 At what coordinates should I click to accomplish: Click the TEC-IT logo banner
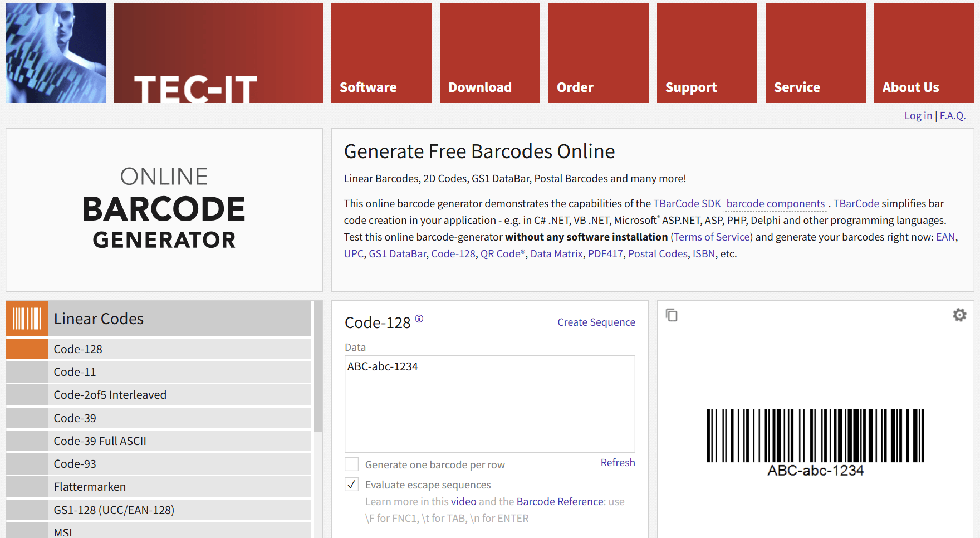(218, 53)
